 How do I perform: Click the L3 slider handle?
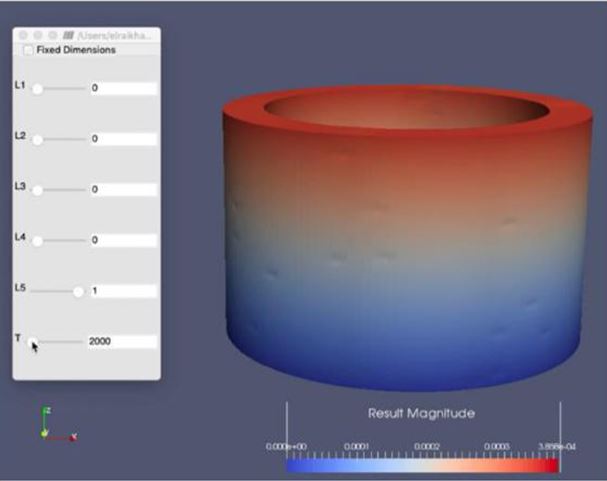(38, 190)
